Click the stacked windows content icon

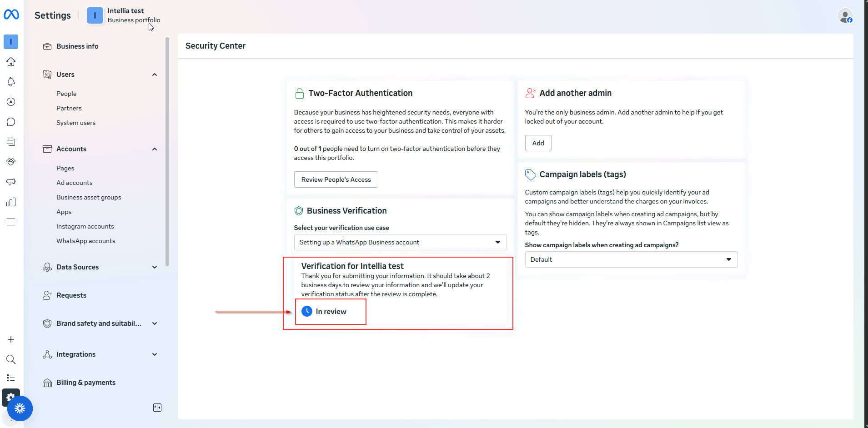(11, 142)
